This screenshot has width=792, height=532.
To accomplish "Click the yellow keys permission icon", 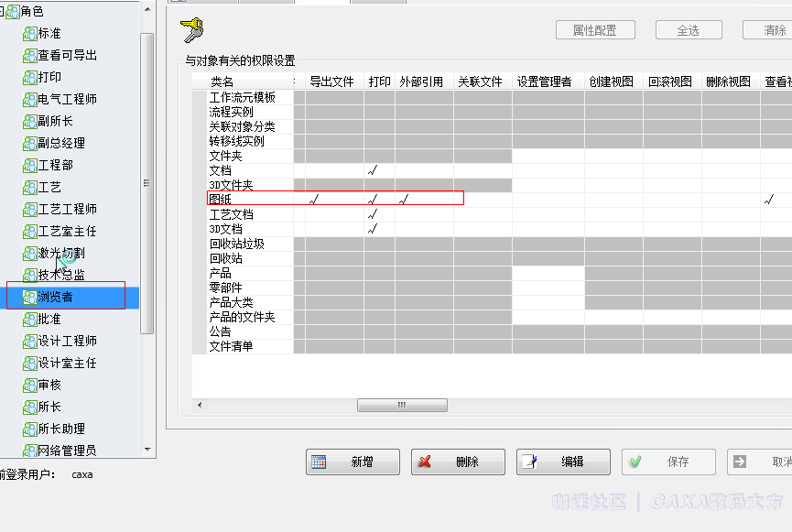I will coord(192,30).
